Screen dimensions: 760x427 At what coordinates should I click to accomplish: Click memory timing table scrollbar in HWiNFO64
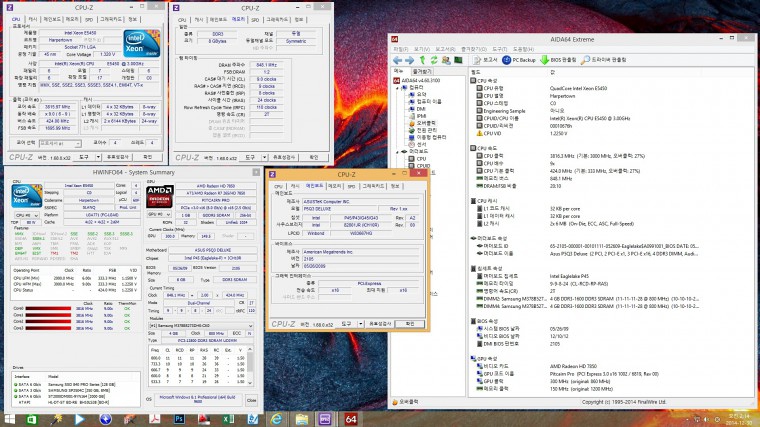point(250,366)
